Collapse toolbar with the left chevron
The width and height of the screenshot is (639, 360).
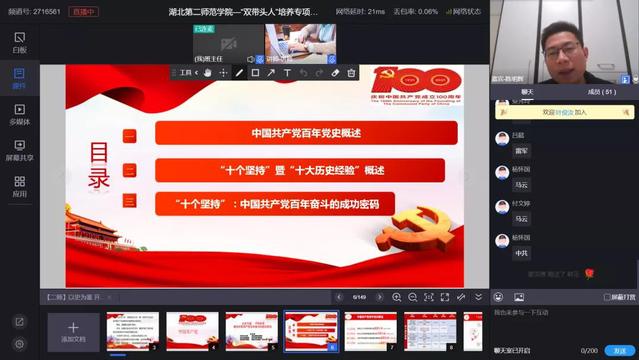[x=196, y=73]
